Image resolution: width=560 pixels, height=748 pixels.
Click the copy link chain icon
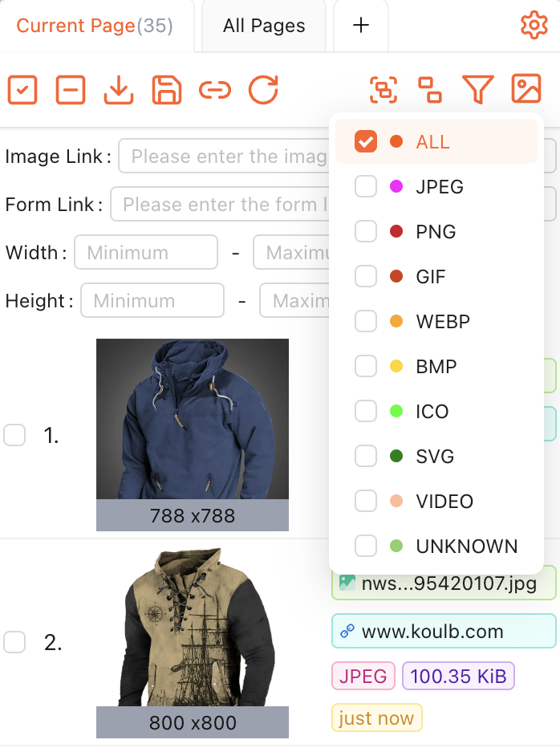[x=215, y=90]
